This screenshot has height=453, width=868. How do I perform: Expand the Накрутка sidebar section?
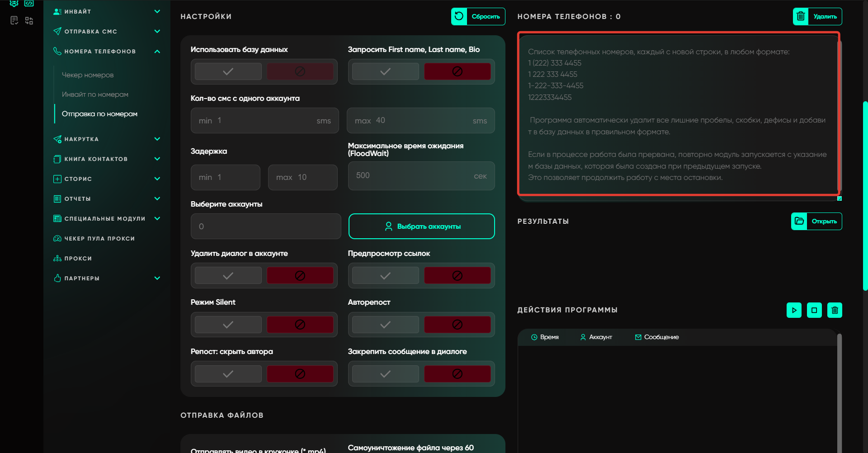click(157, 139)
